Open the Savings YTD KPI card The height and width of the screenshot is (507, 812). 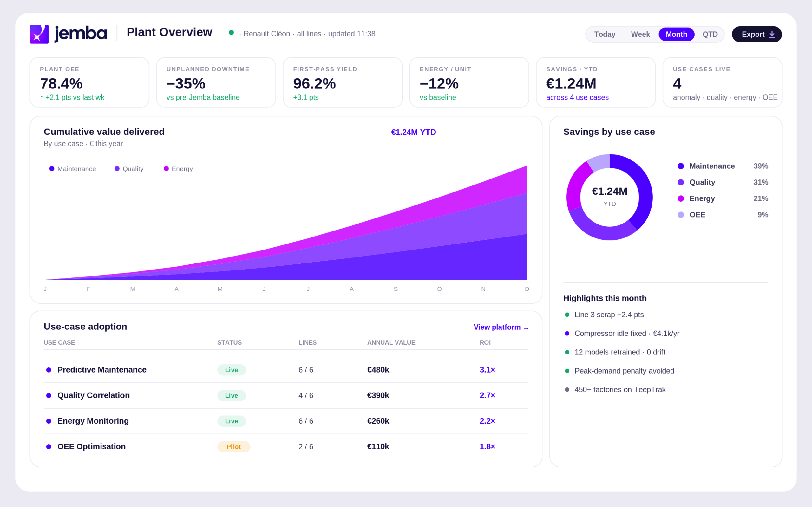596,82
